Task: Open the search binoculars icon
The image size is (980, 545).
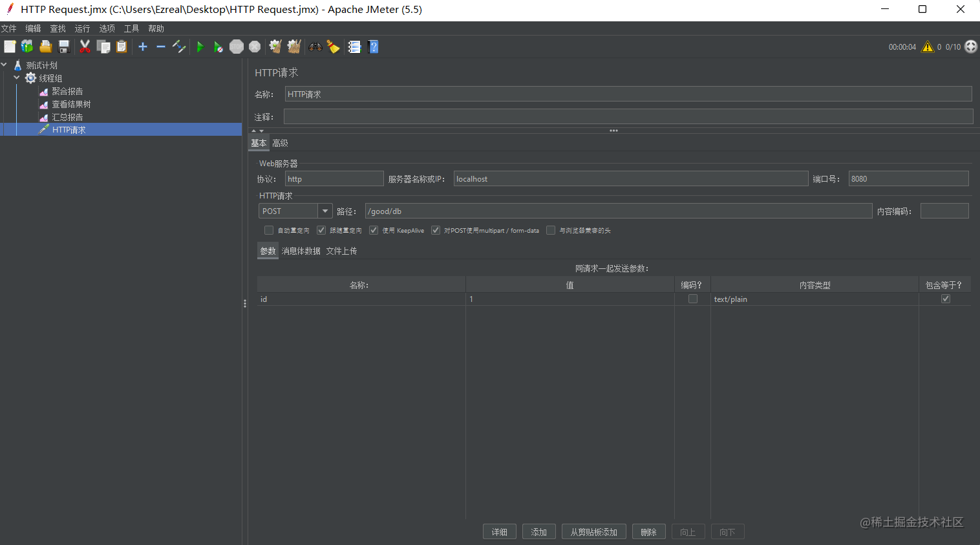Action: click(x=315, y=47)
